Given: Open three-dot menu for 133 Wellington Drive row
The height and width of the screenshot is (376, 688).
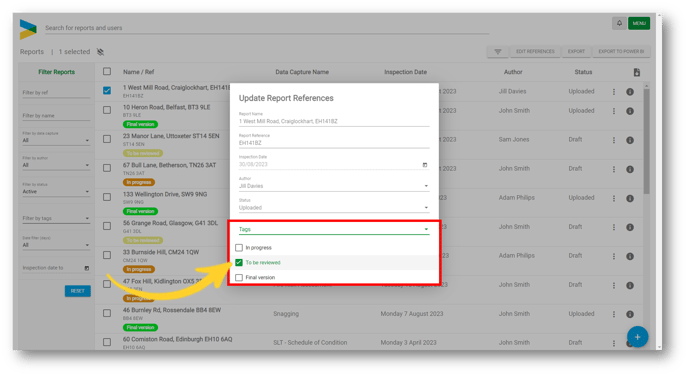Looking at the screenshot, I should [x=614, y=198].
